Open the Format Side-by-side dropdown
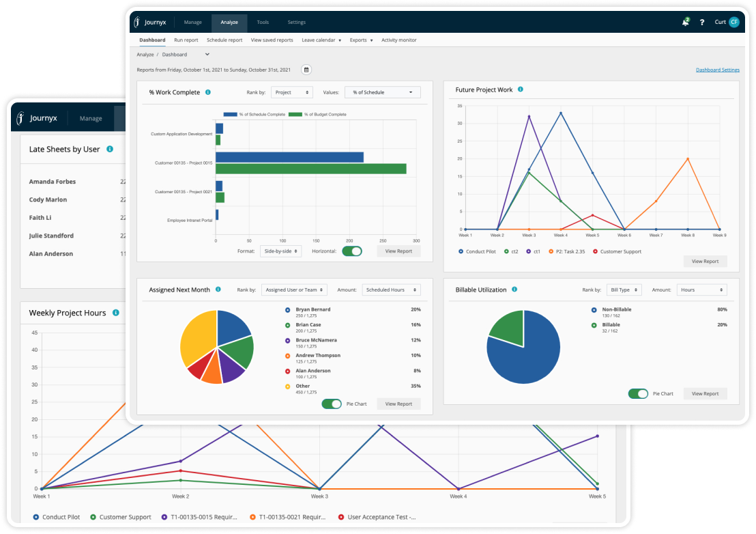 click(x=280, y=251)
